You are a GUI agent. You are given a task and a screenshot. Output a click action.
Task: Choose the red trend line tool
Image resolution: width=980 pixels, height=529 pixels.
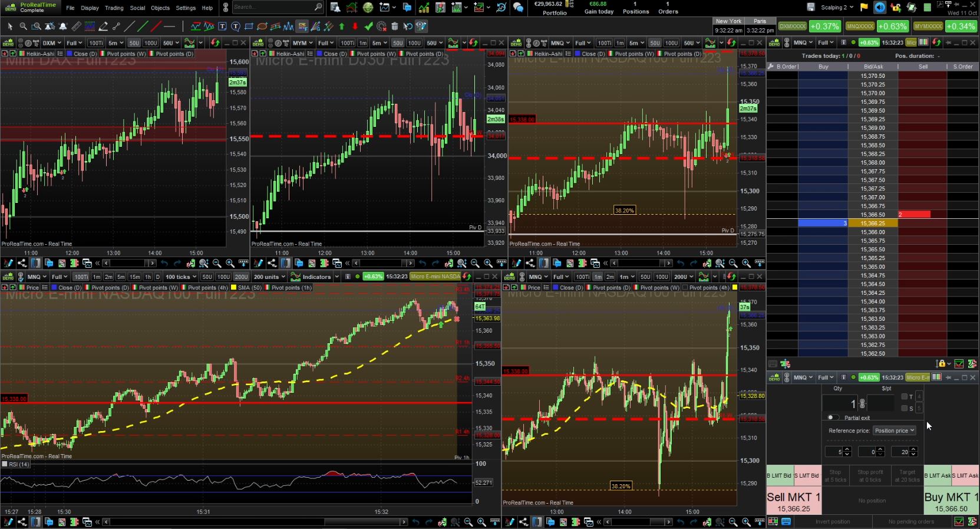coord(156,27)
